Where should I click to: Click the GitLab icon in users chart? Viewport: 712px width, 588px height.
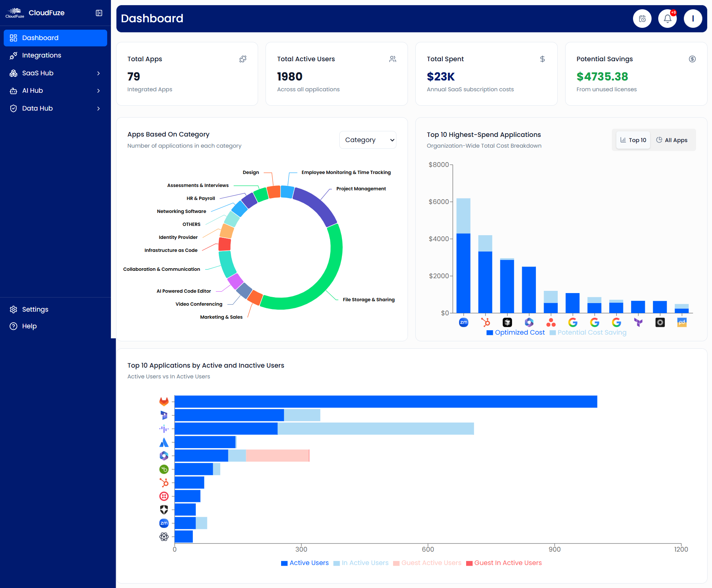(x=164, y=402)
